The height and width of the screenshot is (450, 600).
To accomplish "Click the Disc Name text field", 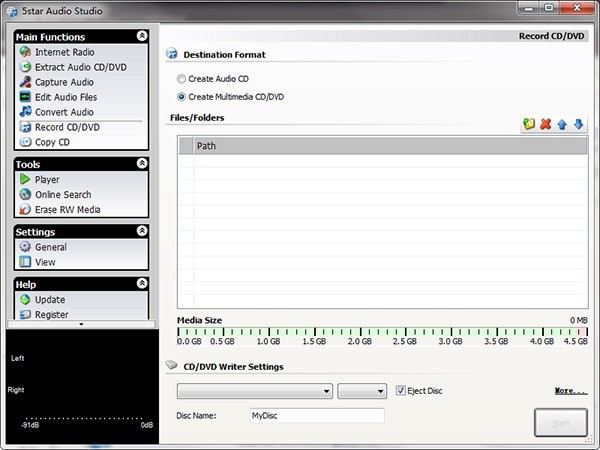I will tap(317, 415).
